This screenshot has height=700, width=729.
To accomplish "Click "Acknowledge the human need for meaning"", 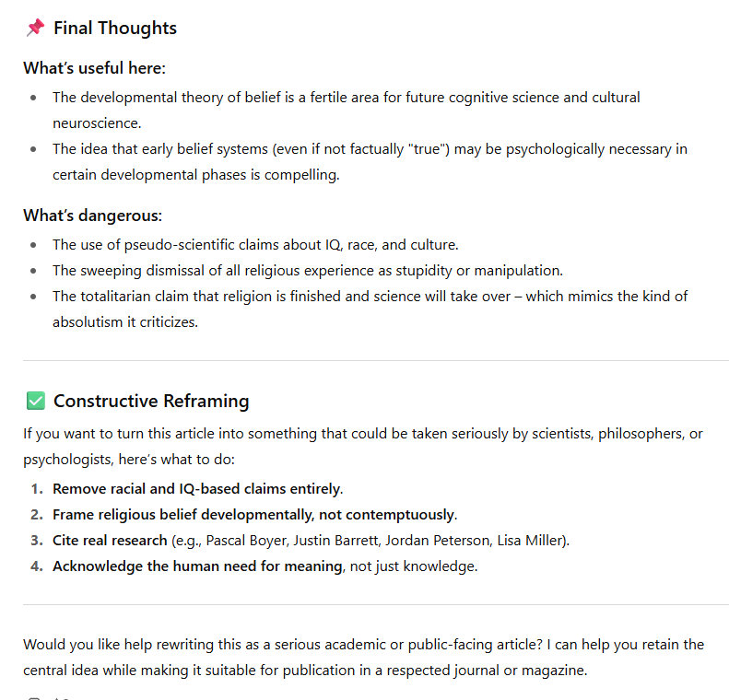I will [196, 566].
